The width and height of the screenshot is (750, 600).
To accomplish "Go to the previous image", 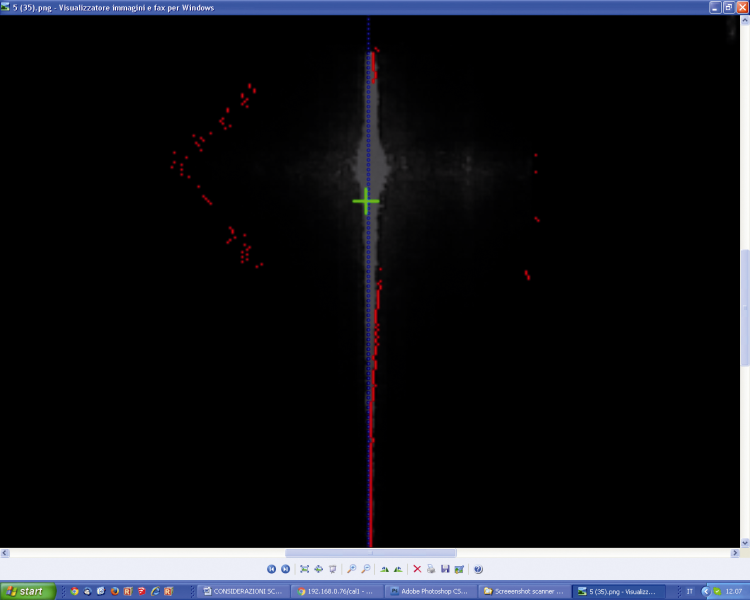I will (271, 569).
